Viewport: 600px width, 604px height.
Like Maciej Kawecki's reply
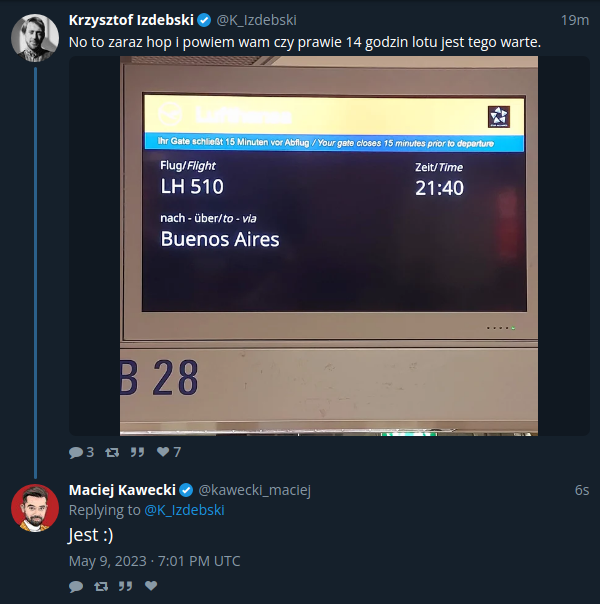coord(151,586)
